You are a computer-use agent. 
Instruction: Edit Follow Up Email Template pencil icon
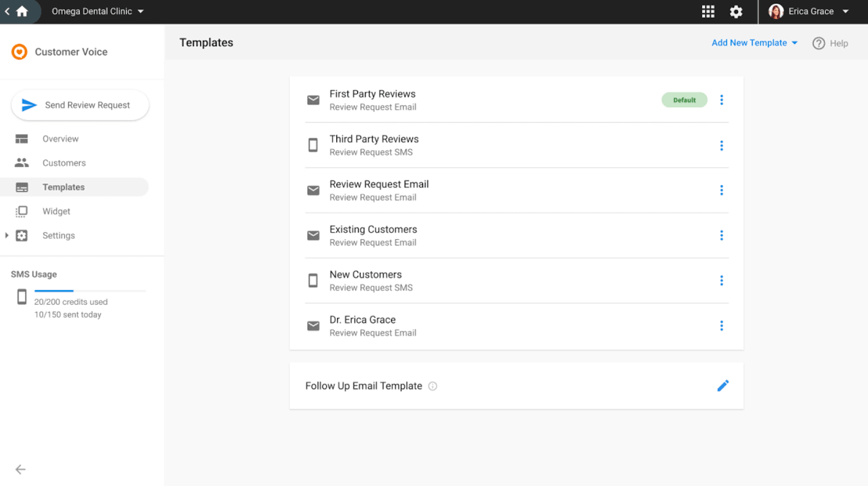coord(722,386)
